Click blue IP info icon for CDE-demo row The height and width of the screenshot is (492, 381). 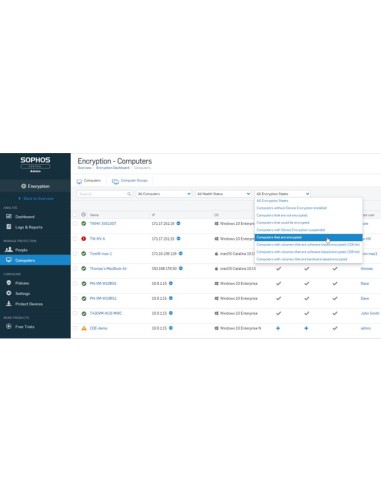pyautogui.click(x=171, y=328)
